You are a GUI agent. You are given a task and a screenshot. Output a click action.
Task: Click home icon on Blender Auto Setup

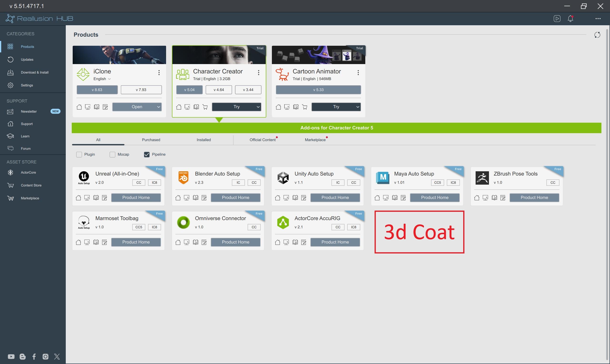[x=178, y=198]
